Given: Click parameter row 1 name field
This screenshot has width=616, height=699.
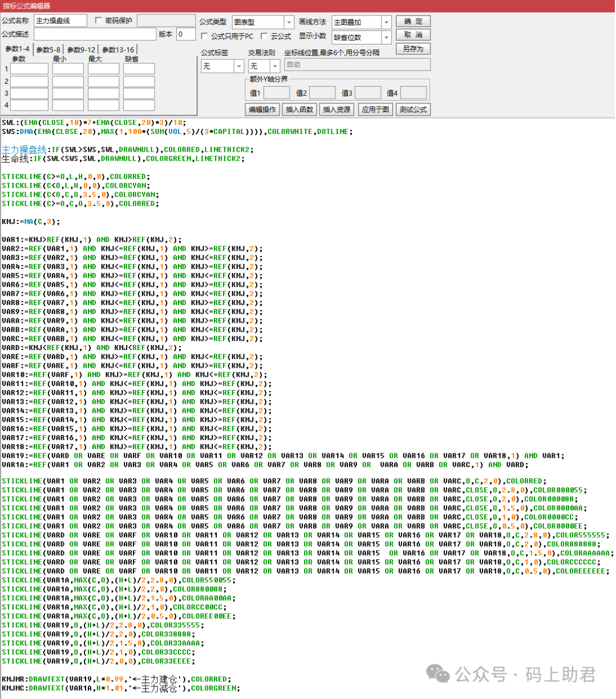Looking at the screenshot, I should [x=29, y=68].
